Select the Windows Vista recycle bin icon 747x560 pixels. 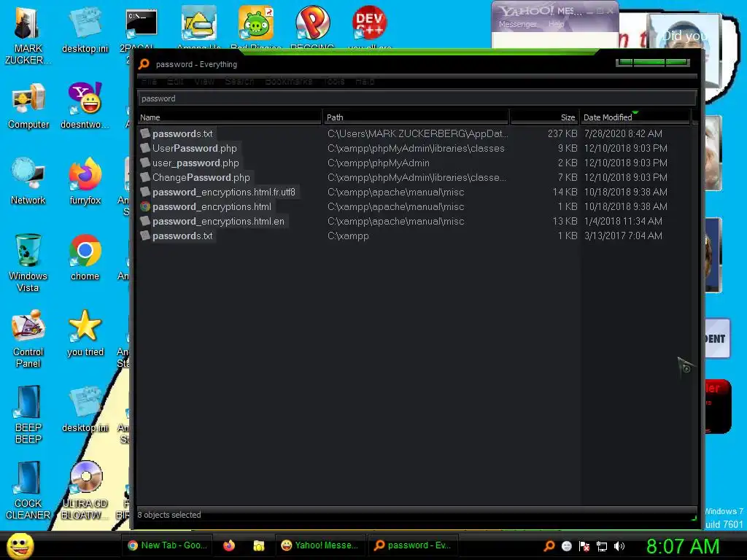pos(28,249)
